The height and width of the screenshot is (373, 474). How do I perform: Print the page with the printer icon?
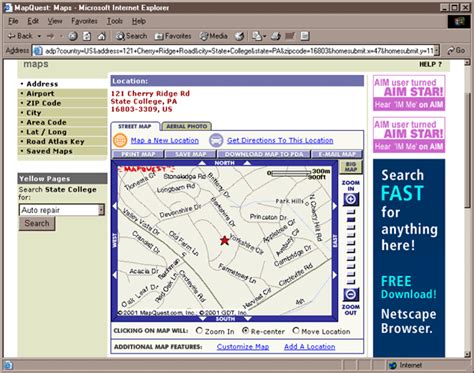pos(276,36)
